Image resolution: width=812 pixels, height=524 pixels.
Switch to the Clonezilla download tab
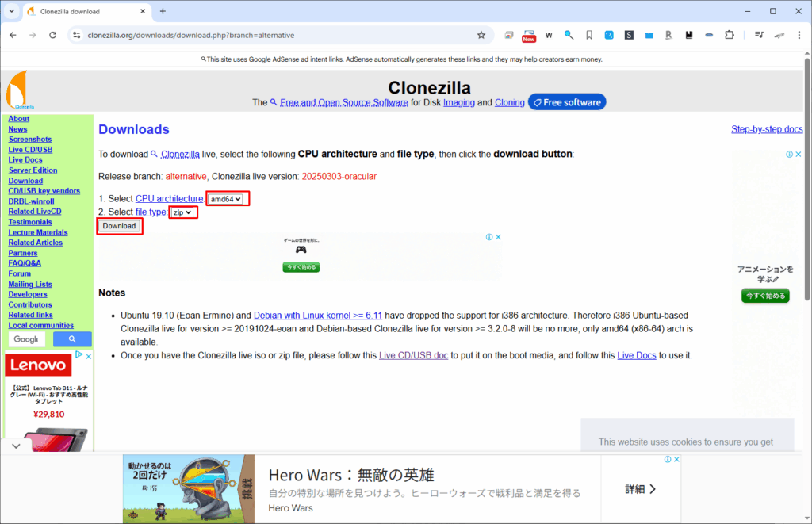click(x=86, y=11)
